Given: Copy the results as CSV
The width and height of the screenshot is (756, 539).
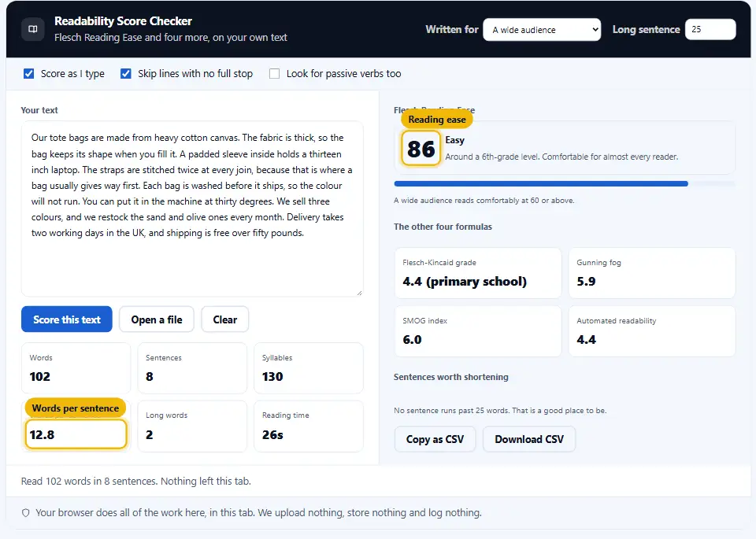Looking at the screenshot, I should click(435, 439).
